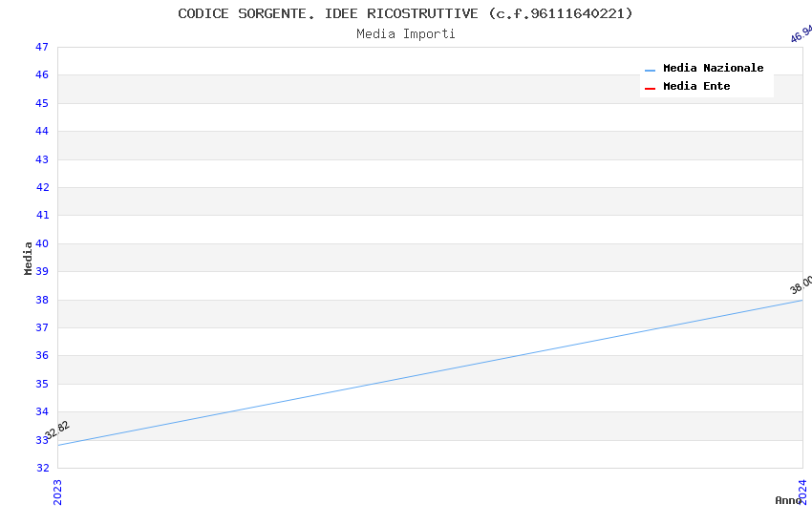Click the y-axis tick label 44
This screenshot has width=812, height=525.
(42, 132)
